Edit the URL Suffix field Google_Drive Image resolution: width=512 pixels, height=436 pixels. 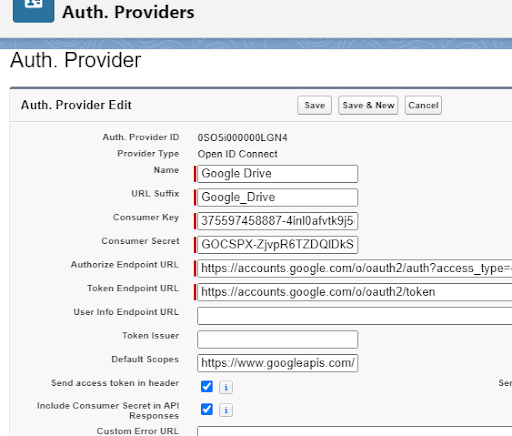pos(278,197)
